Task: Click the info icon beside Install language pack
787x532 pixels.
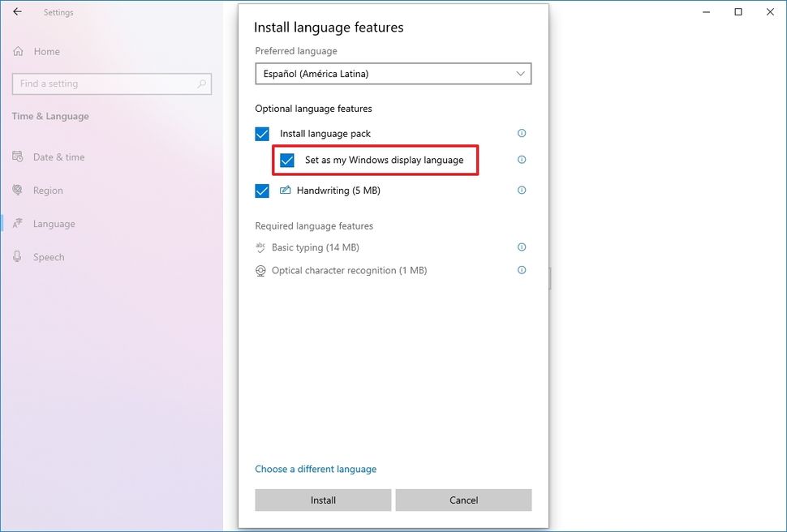Action: [x=522, y=133]
